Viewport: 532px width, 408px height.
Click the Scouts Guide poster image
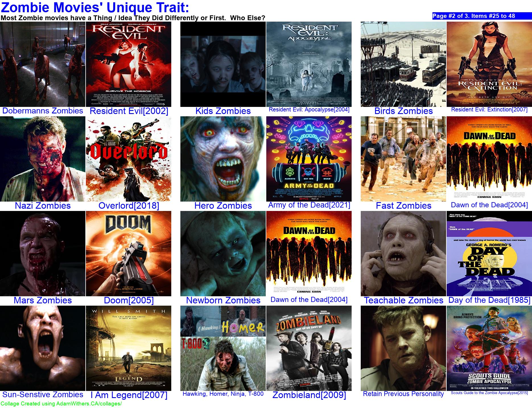pos(489,348)
